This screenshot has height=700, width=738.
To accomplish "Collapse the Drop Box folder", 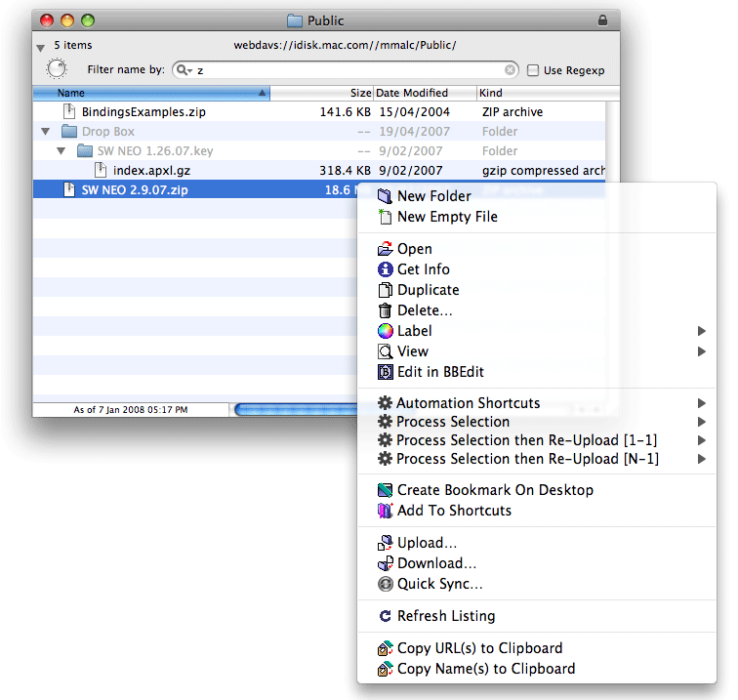I will [x=43, y=132].
